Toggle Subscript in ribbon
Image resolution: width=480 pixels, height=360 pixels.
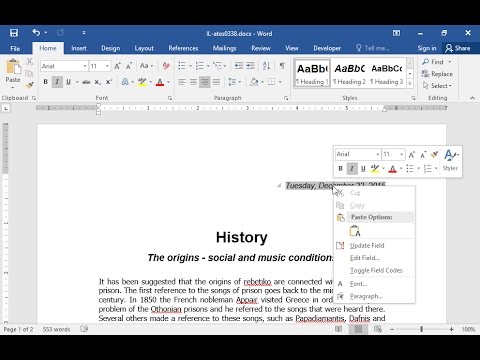tap(97, 82)
